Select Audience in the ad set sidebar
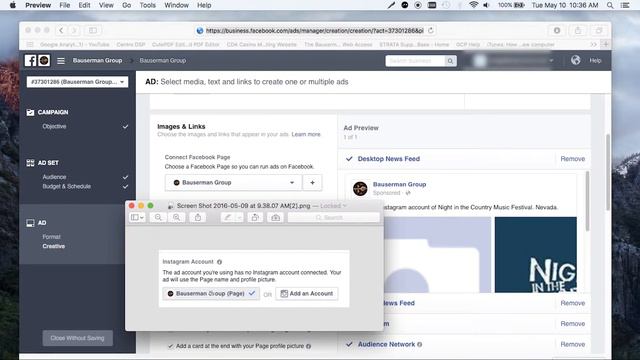 point(54,177)
